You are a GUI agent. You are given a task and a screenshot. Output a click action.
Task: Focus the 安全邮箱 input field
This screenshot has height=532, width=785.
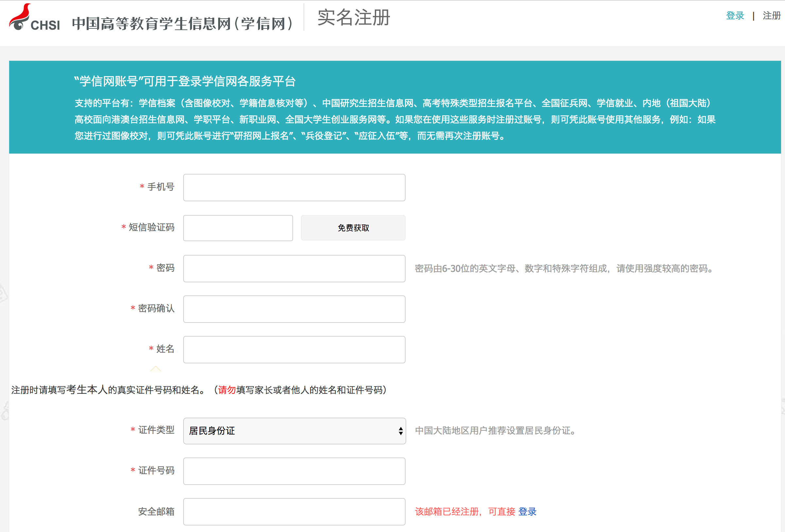click(x=294, y=511)
